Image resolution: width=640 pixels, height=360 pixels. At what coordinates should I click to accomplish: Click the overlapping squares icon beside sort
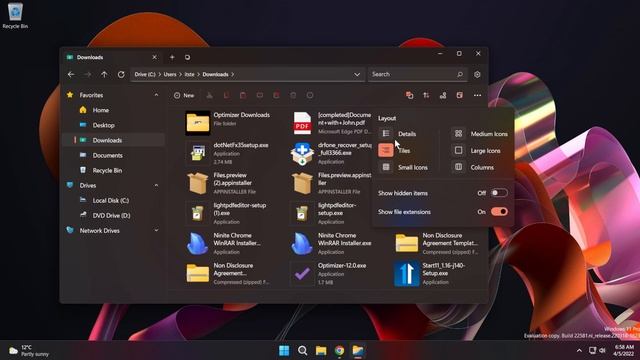409,95
